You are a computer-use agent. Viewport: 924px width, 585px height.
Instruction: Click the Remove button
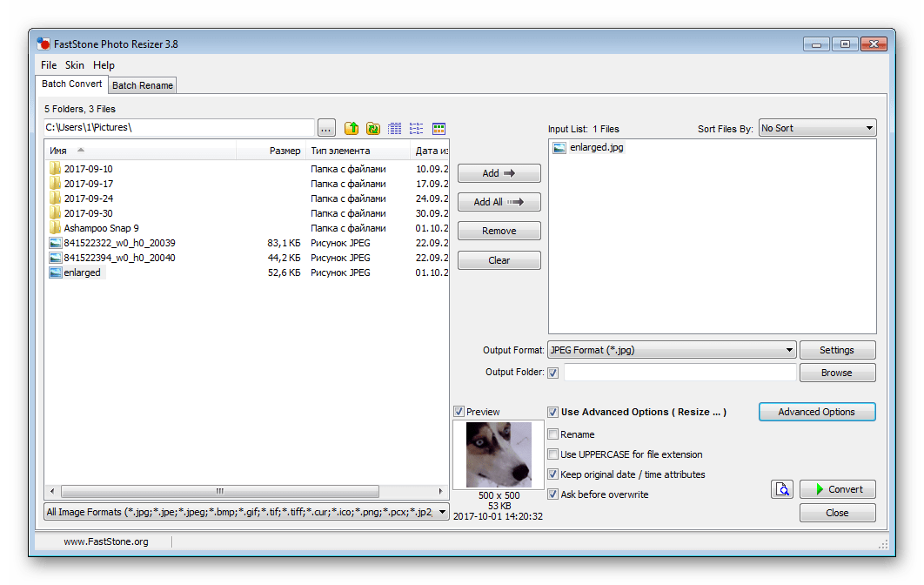(x=499, y=232)
